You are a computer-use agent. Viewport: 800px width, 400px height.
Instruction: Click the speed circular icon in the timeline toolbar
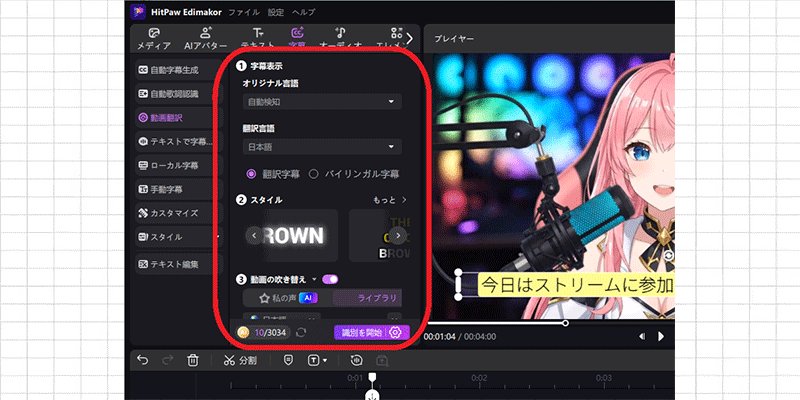pos(356,360)
